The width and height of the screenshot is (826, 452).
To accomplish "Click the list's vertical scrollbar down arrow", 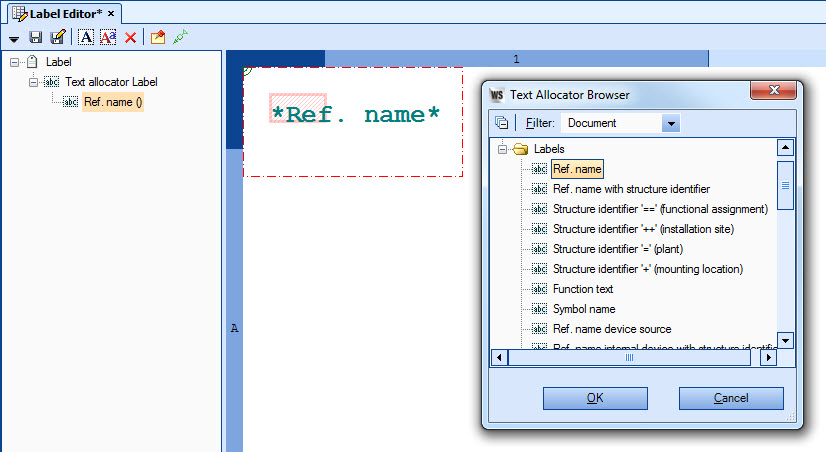I will [785, 340].
